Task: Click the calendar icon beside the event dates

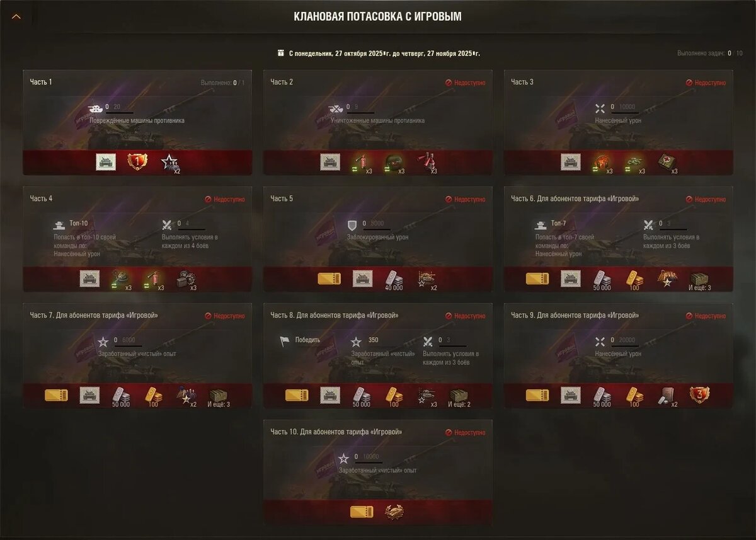Action: click(x=280, y=54)
